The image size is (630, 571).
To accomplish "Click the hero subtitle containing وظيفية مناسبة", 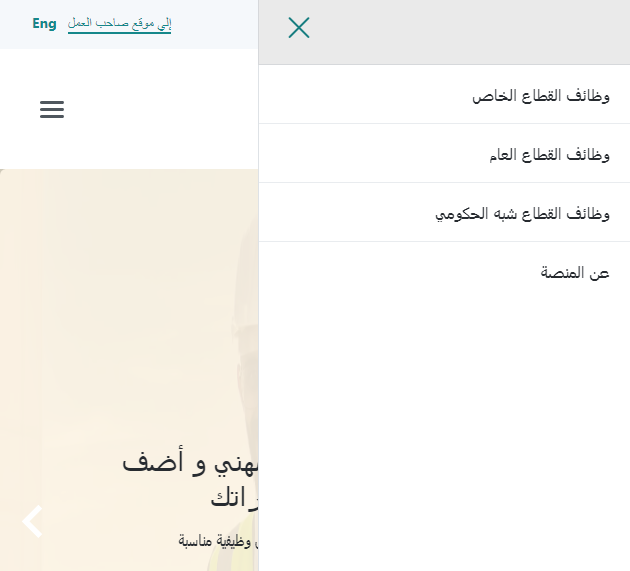I will 218,540.
